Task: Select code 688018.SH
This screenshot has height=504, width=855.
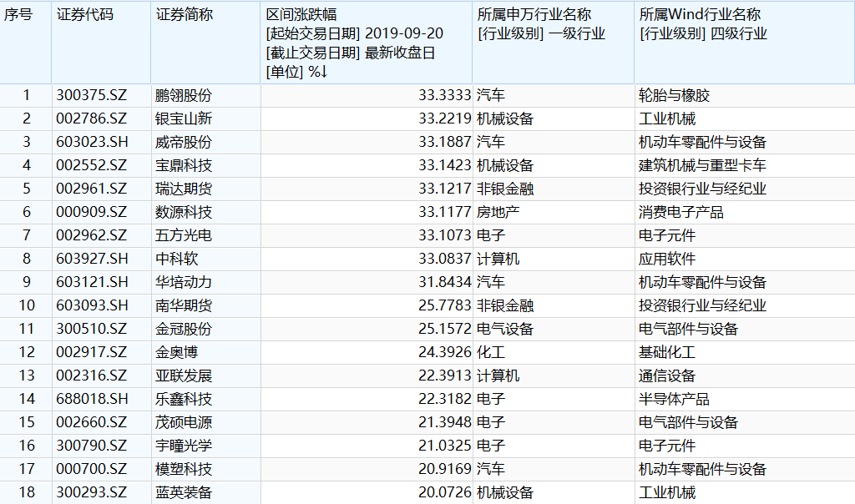Action: coord(92,400)
